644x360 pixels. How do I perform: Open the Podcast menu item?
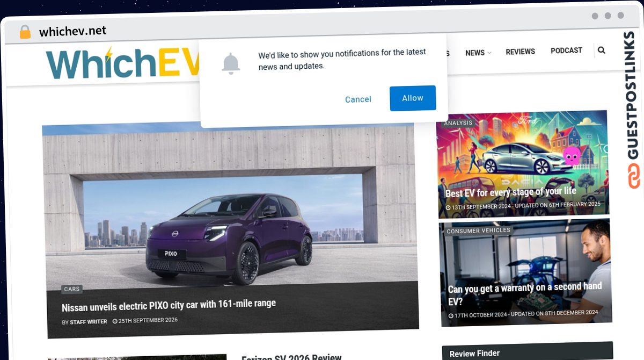[566, 51]
